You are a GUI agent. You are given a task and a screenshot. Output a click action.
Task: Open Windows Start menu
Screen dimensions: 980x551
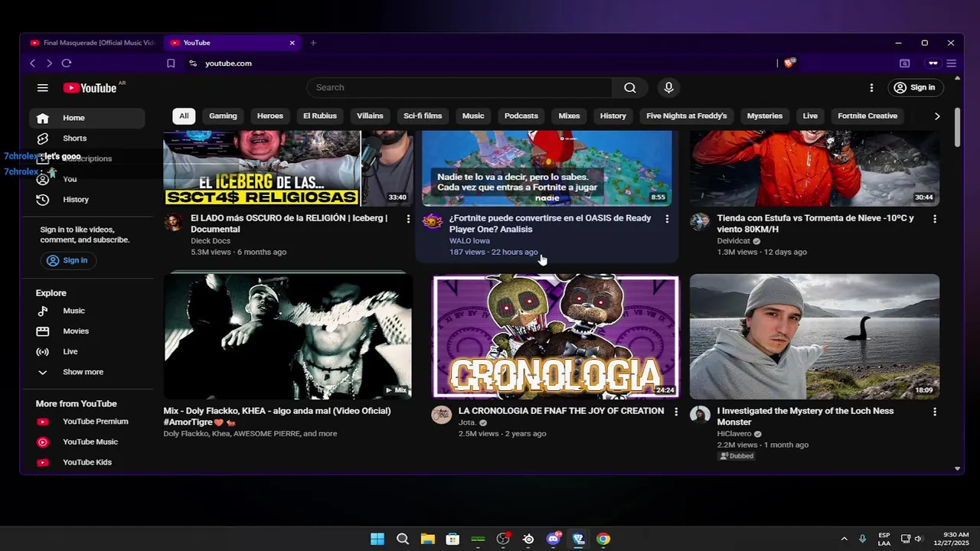pos(377,539)
